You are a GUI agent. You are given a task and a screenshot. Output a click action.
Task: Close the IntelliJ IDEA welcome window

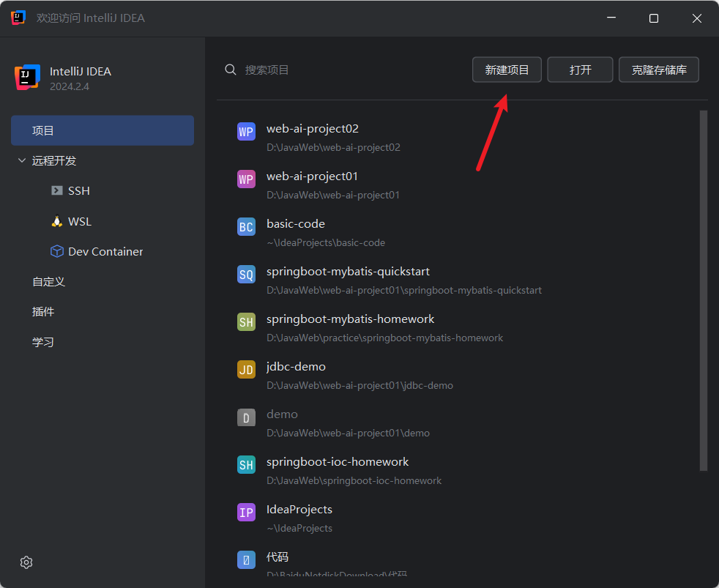pos(696,18)
